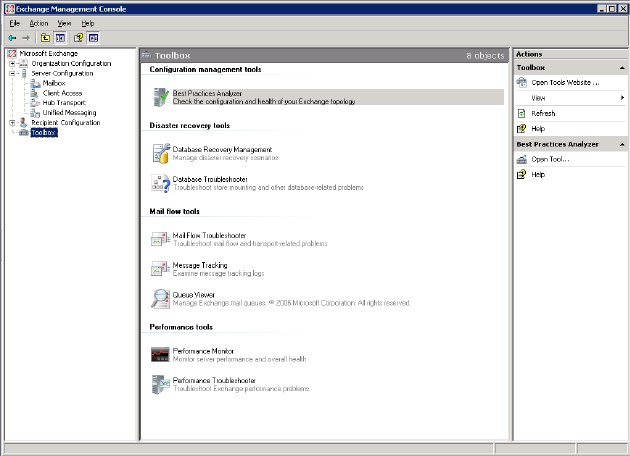Toggle the console tree pane toolbar icon

60,38
